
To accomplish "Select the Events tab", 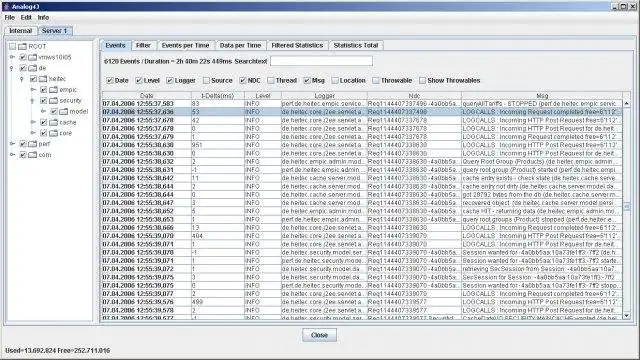I will [116, 45].
